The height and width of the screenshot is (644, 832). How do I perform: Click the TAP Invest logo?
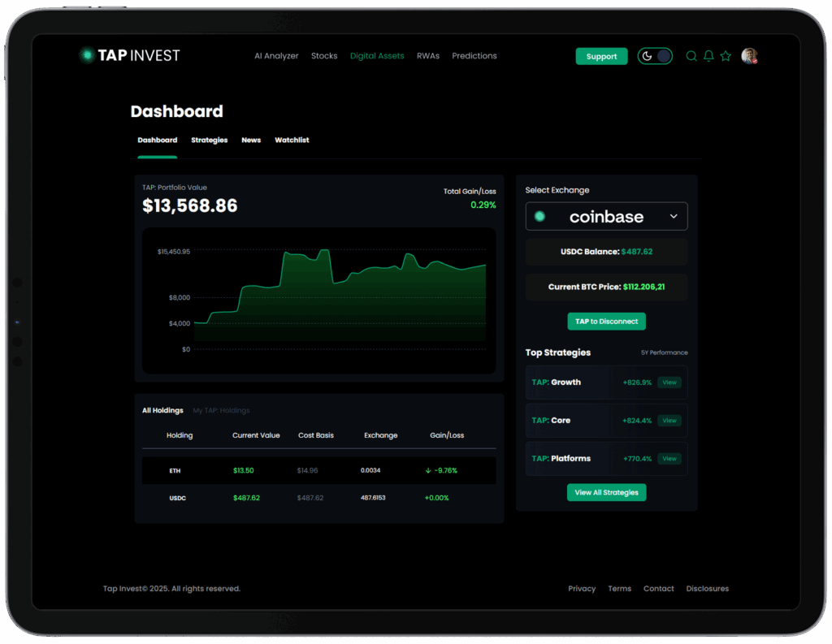130,55
